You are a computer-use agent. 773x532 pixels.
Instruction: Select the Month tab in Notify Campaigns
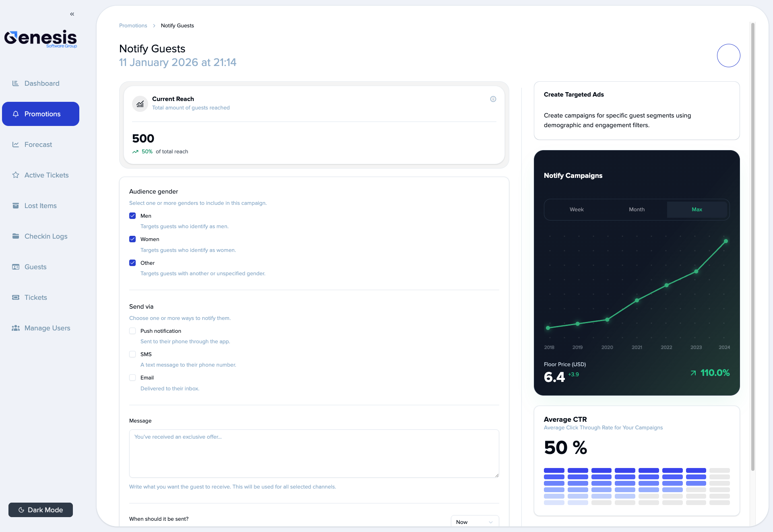637,209
